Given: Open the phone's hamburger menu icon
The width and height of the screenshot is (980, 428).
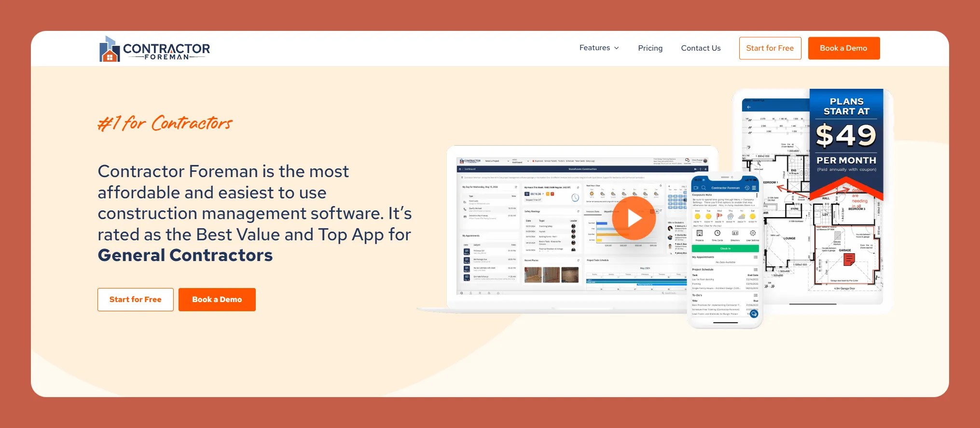Looking at the screenshot, I should point(754,188).
